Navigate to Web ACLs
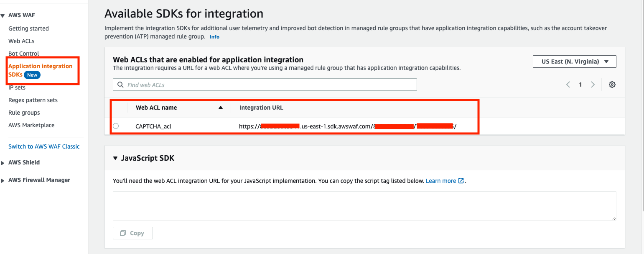This screenshot has height=254, width=644. point(21,41)
